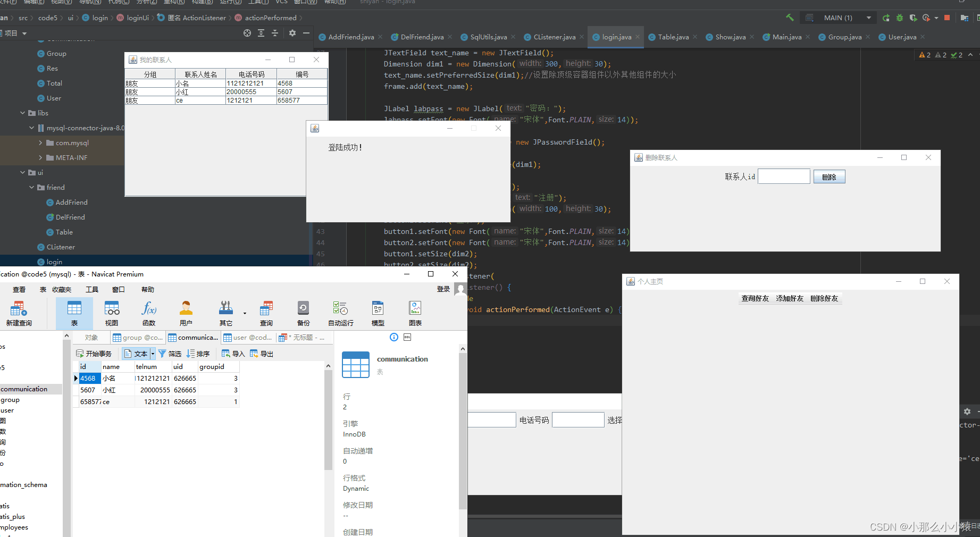Image resolution: width=980 pixels, height=537 pixels.
Task: Click the 删除 button in 删除联系人 window
Action: pos(829,177)
